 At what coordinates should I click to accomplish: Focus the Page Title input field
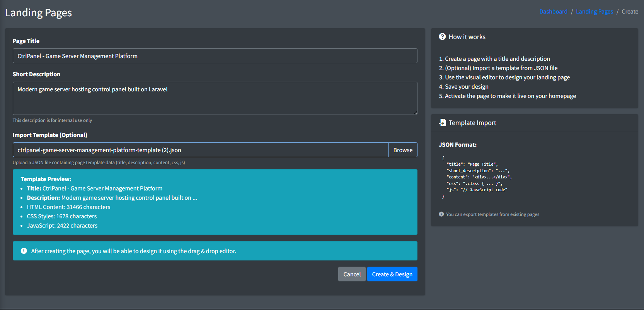215,56
